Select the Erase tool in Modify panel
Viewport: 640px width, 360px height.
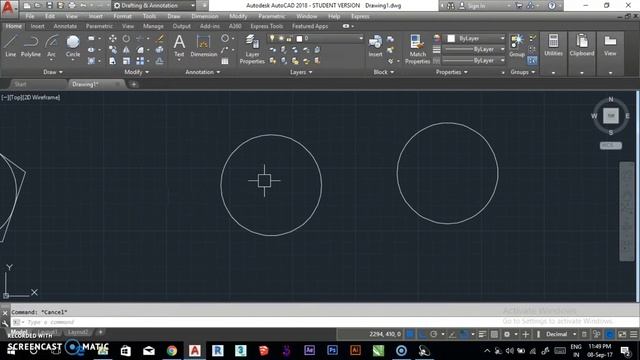point(160,39)
